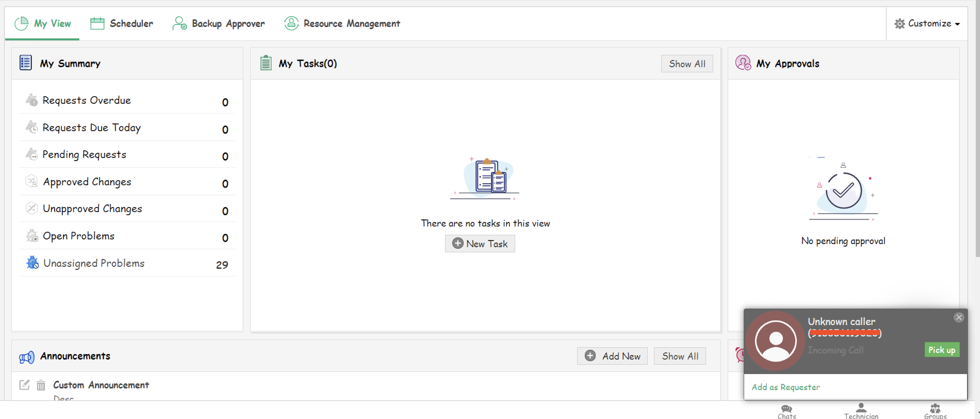Open Unassigned Problems link
The height and width of the screenshot is (419, 980).
coord(94,263)
